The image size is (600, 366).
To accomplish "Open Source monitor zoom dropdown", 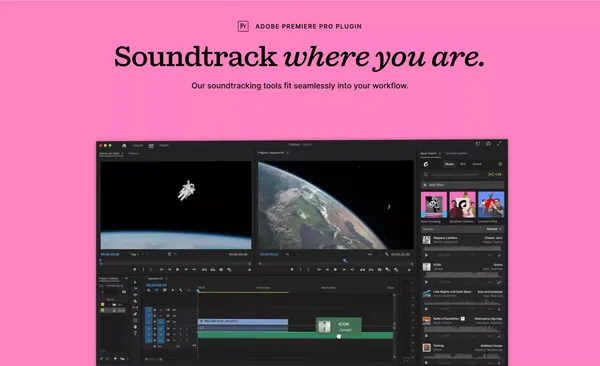I will pyautogui.click(x=139, y=254).
